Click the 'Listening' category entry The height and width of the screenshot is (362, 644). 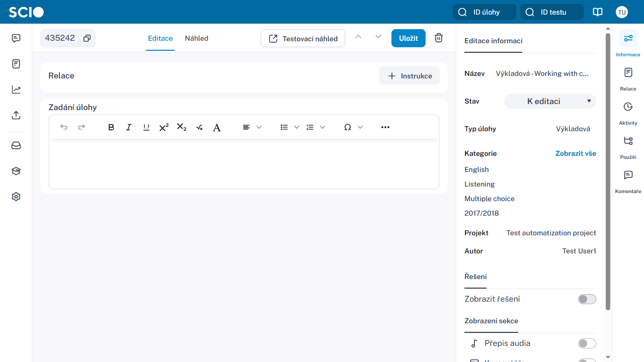(x=479, y=184)
